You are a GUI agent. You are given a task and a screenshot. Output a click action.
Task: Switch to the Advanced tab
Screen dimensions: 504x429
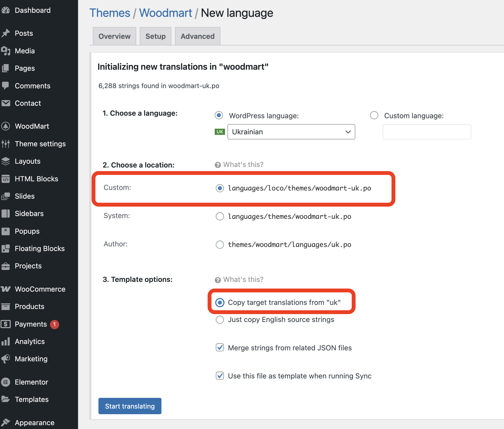click(x=197, y=36)
